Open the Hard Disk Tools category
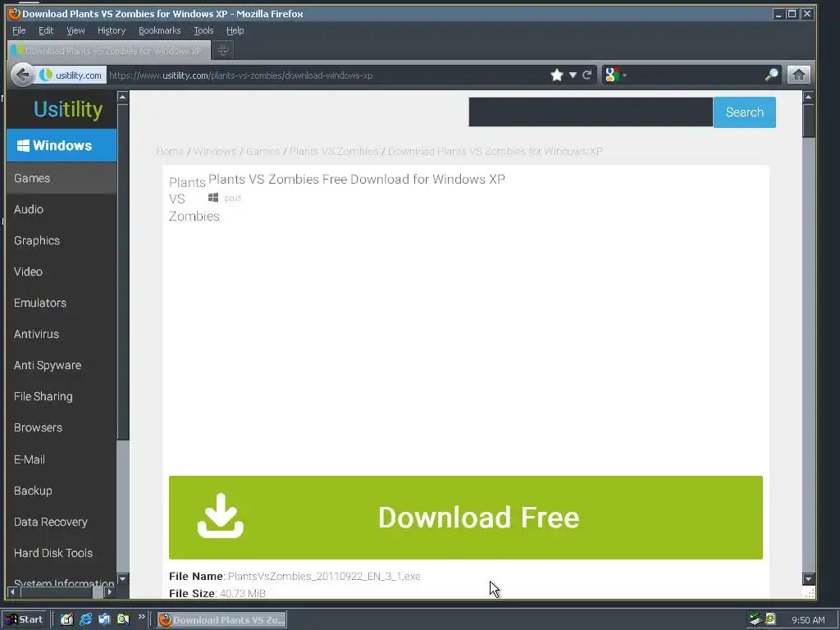Viewport: 840px width, 630px height. point(62,553)
